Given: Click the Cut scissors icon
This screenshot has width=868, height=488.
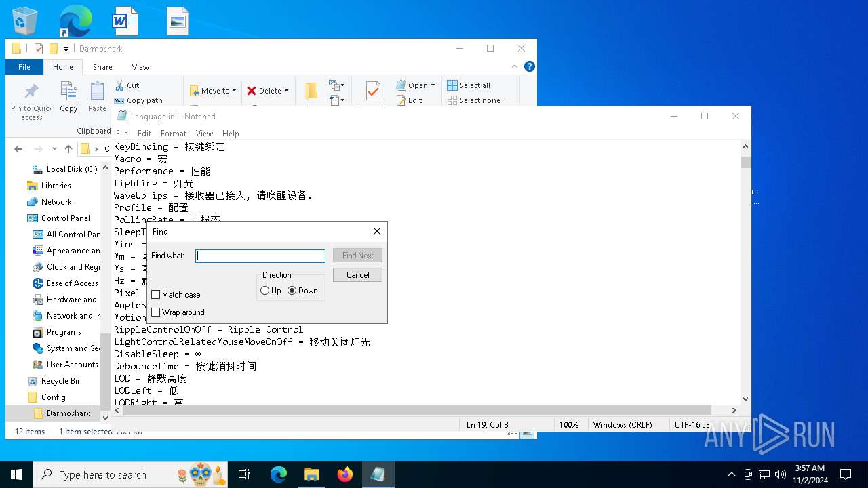Looking at the screenshot, I should pos(119,85).
